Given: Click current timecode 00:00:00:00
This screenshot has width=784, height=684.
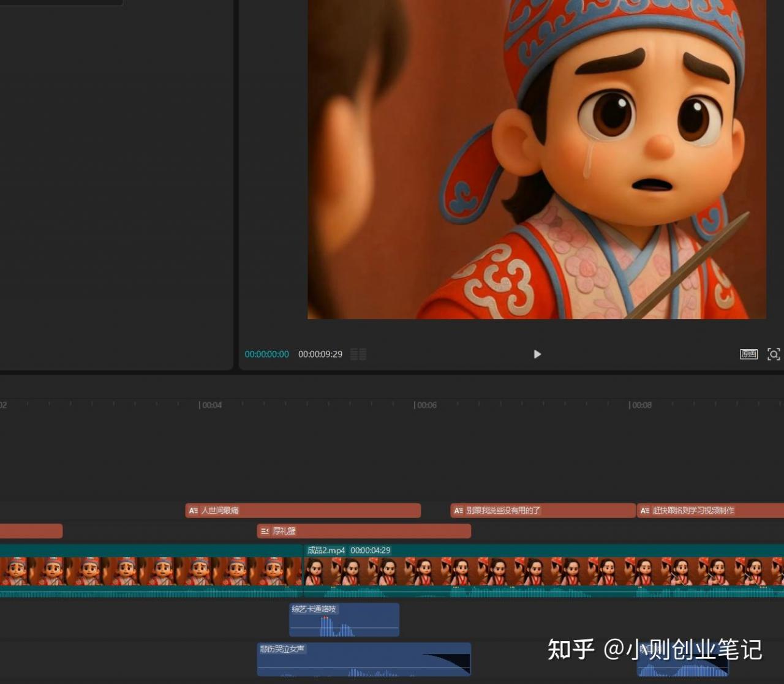Looking at the screenshot, I should coord(266,354).
